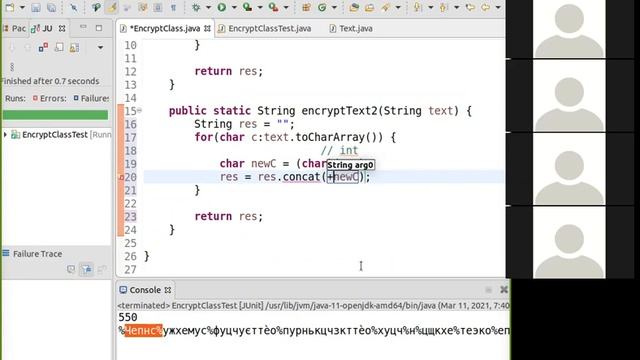Viewport: 640px width, 360px height.
Task: Click the Debug bug icon
Action: (196, 7)
